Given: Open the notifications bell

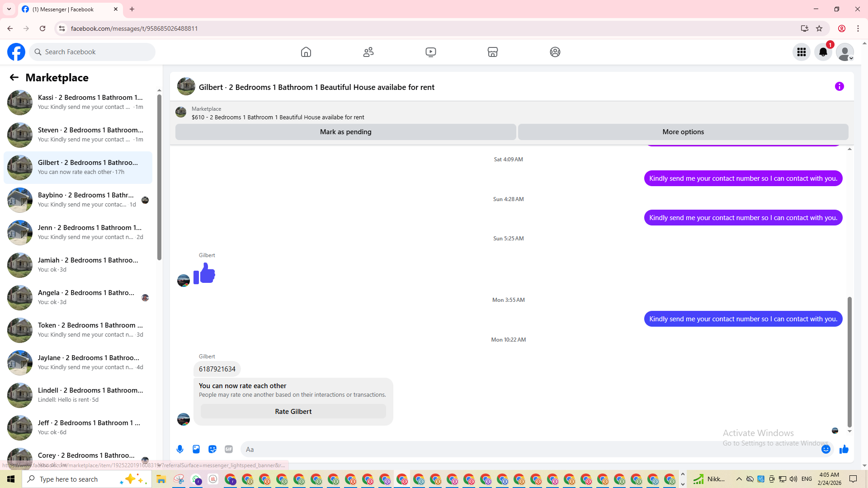Looking at the screenshot, I should coord(823,52).
